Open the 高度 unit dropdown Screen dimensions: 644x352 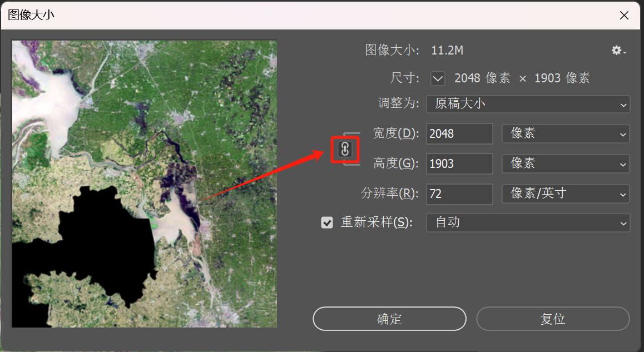566,164
